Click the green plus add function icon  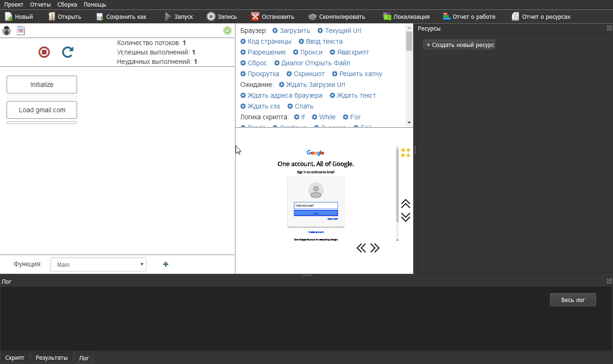pos(165,264)
